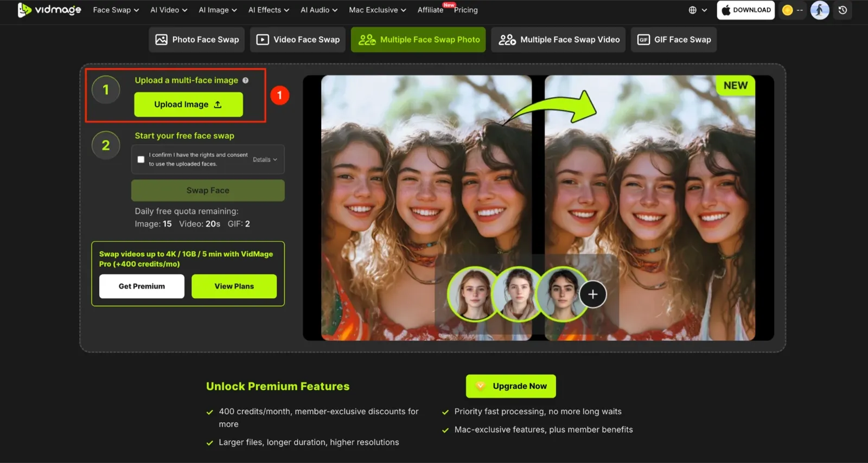The height and width of the screenshot is (463, 868).
Task: Click 'Swap videos up to 4K' promo text
Action: coord(186,259)
